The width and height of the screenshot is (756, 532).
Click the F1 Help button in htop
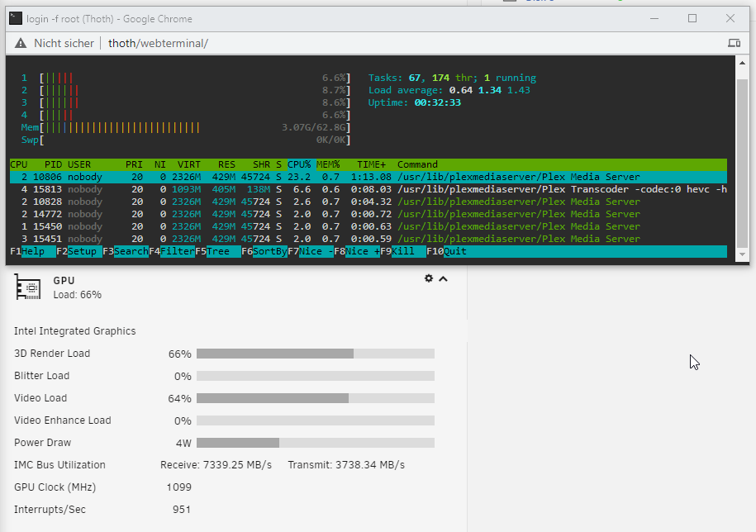coord(33,251)
